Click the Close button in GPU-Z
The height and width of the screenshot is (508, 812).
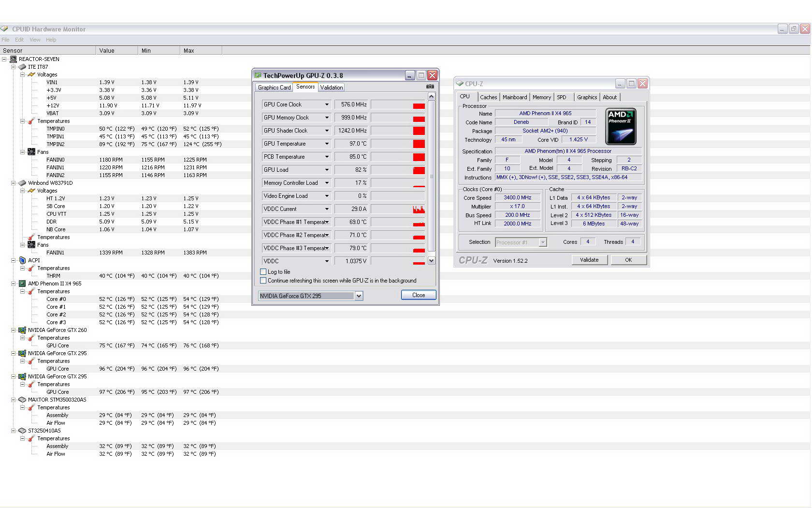pyautogui.click(x=419, y=295)
